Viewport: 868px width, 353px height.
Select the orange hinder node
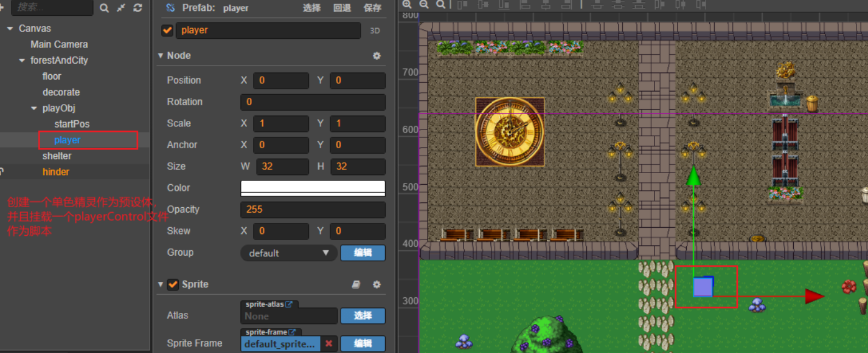coord(56,172)
